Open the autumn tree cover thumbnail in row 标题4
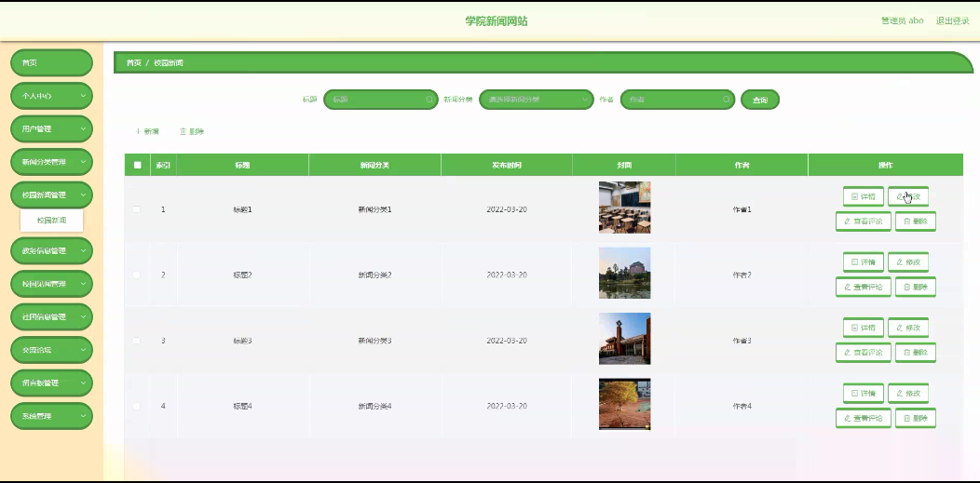This screenshot has width=980, height=483. [624, 405]
